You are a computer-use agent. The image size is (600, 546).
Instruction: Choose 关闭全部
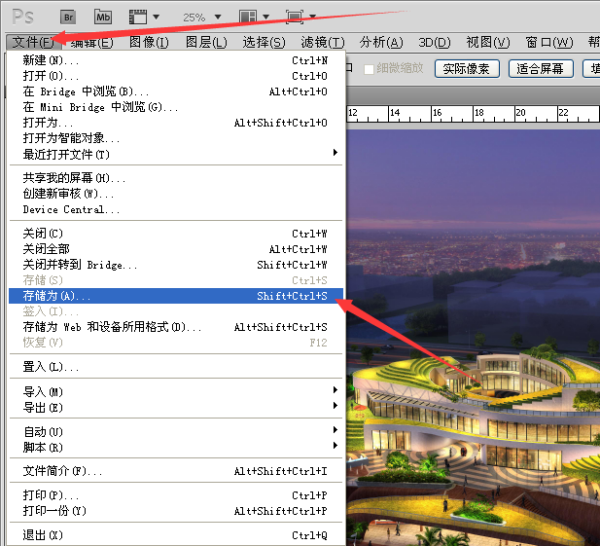click(176, 249)
